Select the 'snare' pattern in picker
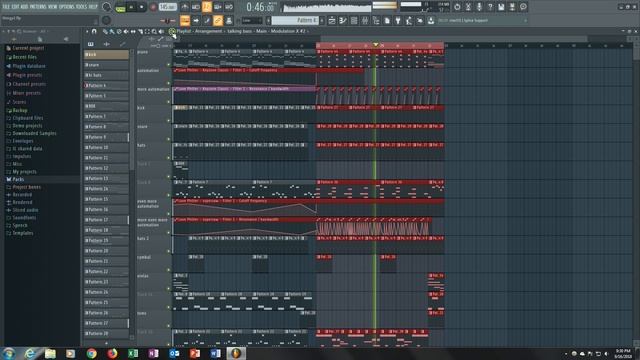 106,65
